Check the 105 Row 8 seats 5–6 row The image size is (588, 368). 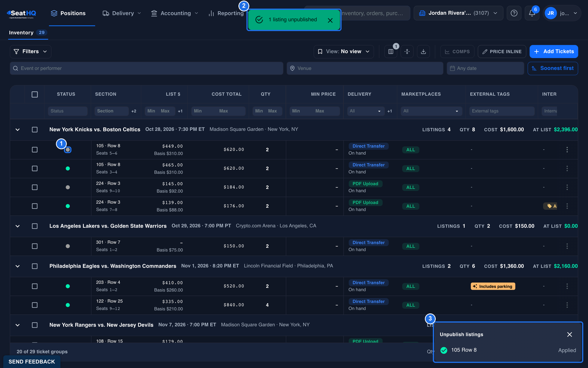[34, 150]
